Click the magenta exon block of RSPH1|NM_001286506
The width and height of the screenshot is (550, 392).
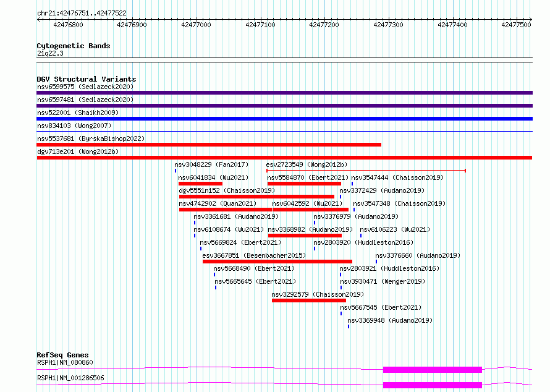point(433,385)
